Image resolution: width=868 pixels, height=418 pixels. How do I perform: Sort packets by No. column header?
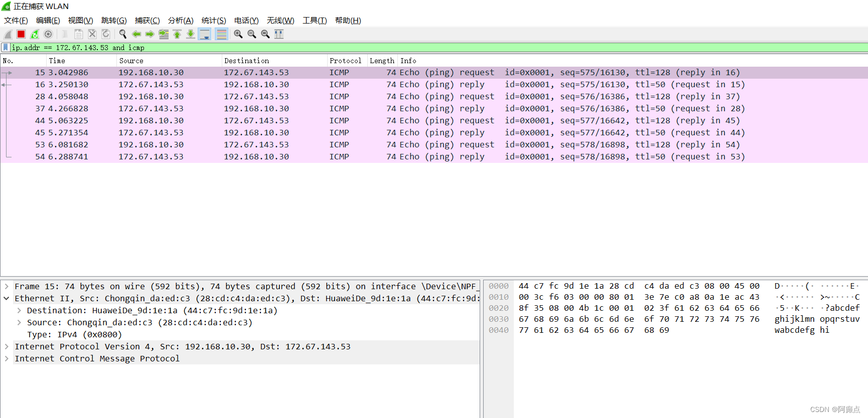click(x=24, y=61)
